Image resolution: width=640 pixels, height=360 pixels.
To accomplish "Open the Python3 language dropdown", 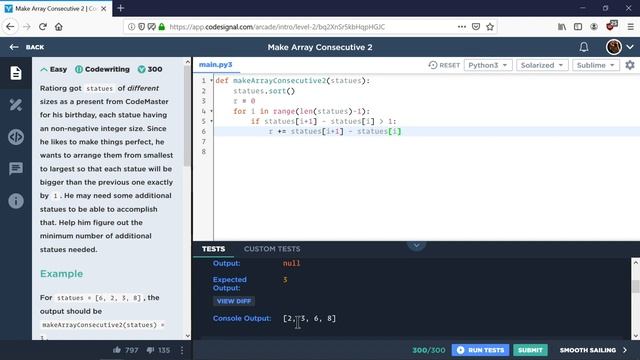I will tap(488, 65).
